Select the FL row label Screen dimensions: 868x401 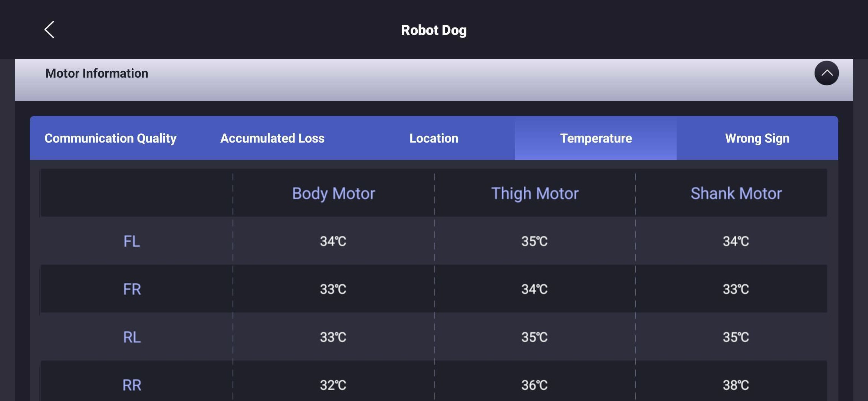click(132, 241)
